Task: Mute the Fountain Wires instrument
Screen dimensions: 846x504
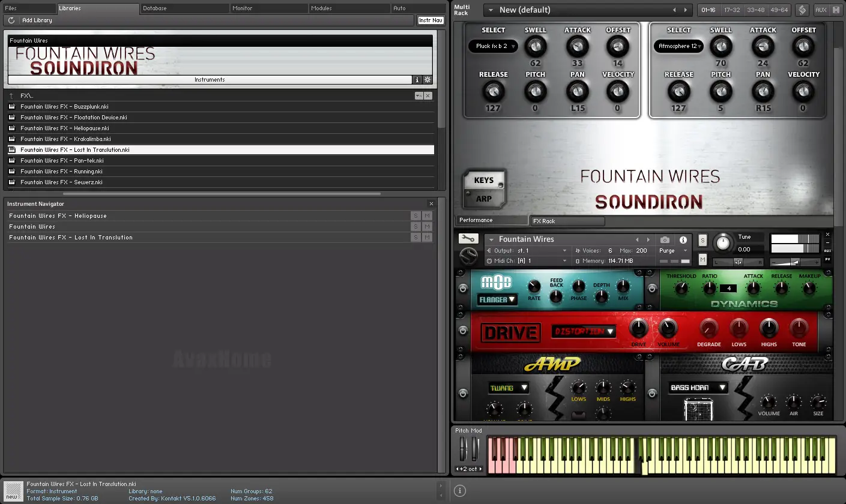Action: point(702,259)
